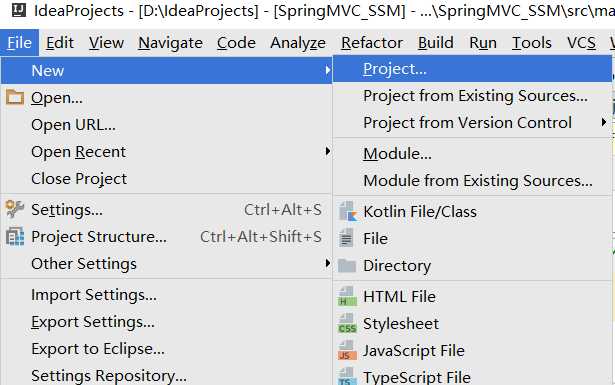
Task: Click Import Settings... entry
Action: [x=94, y=295]
